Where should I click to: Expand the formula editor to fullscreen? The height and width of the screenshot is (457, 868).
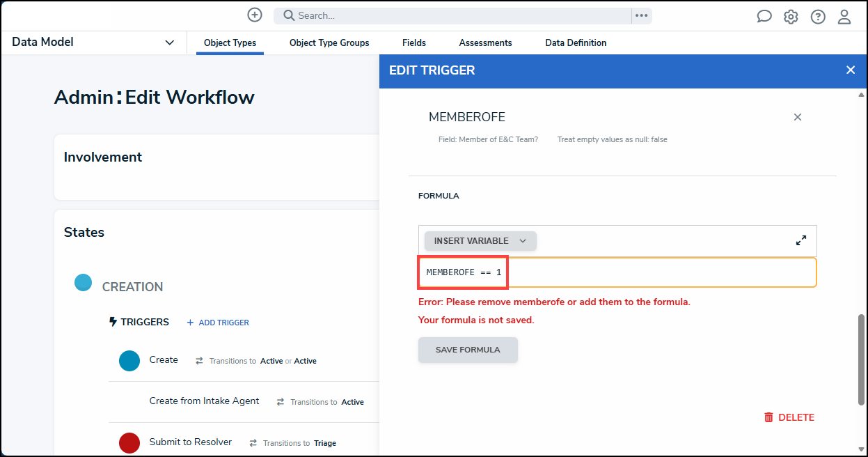coord(801,240)
